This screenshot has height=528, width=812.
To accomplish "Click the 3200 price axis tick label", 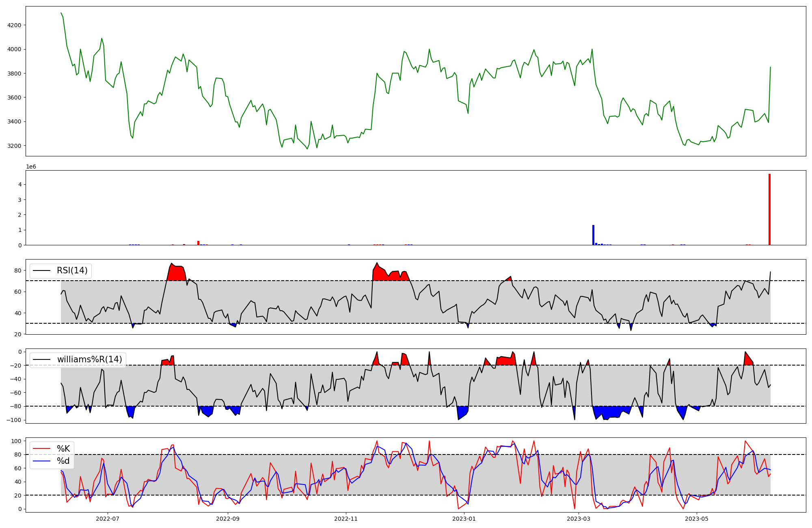I will pos(15,146).
